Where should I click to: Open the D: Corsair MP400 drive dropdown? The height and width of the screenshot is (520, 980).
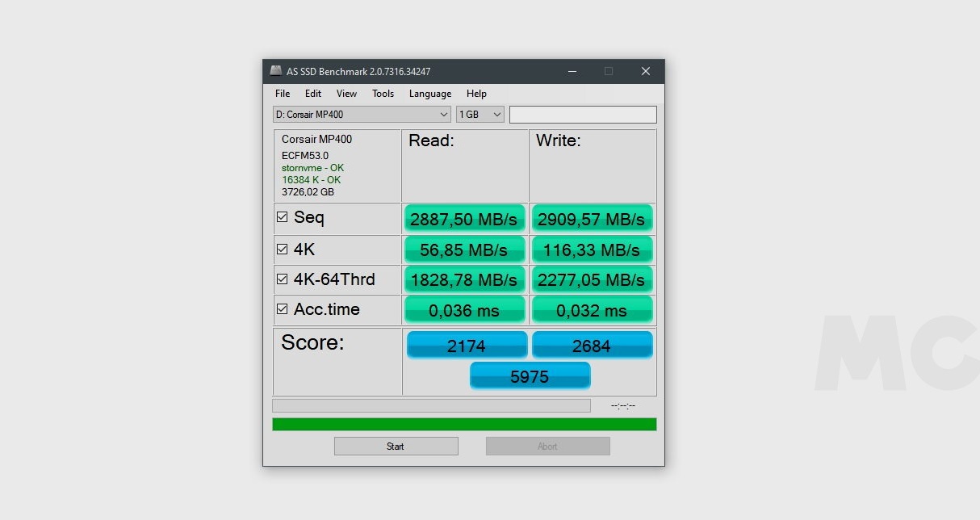coord(362,115)
